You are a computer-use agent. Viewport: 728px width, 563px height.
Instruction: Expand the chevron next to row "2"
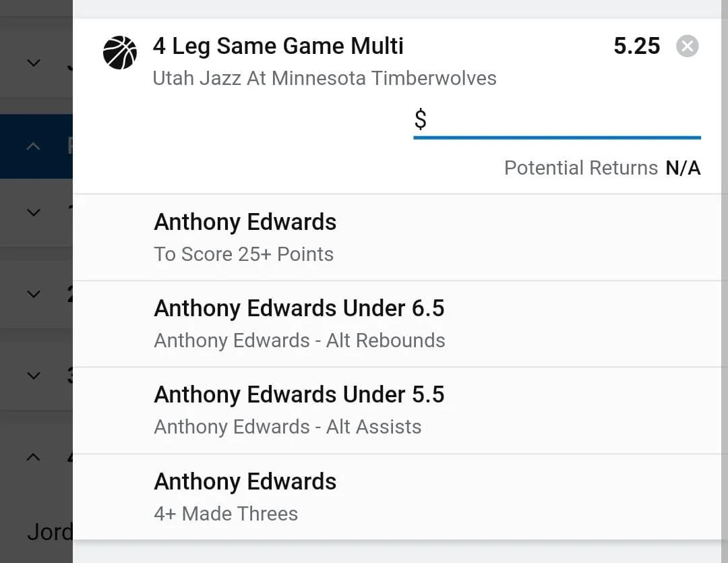[33, 294]
